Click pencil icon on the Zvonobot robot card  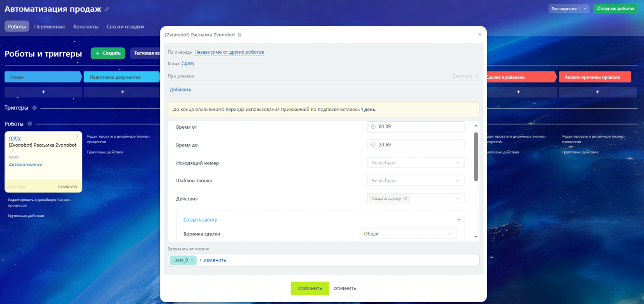point(13,151)
